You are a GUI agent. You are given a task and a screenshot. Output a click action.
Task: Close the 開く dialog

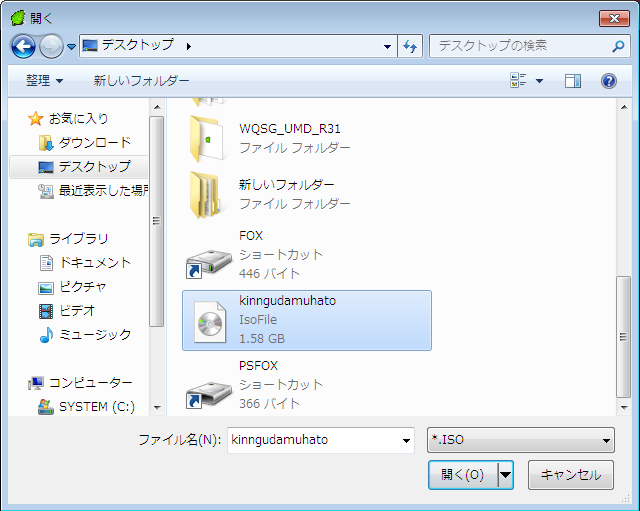614,18
